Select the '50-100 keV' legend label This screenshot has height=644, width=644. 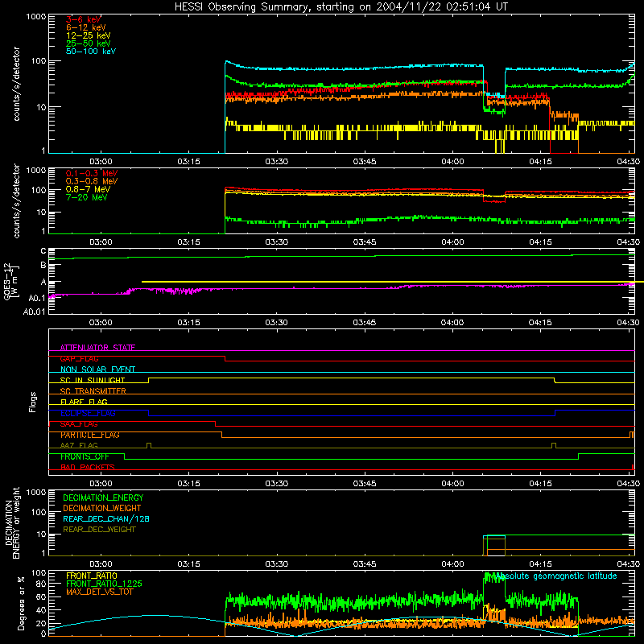click(x=90, y=52)
